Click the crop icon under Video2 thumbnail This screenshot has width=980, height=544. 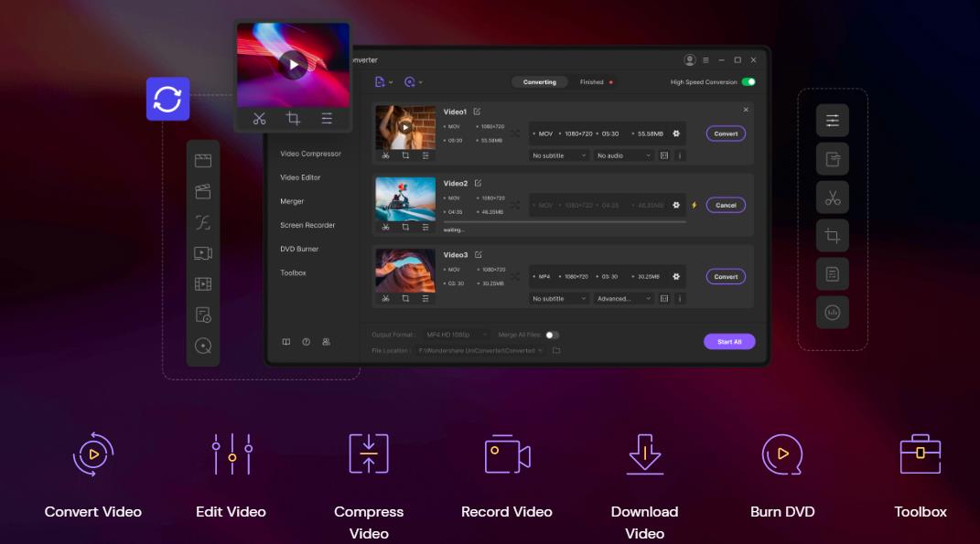405,227
